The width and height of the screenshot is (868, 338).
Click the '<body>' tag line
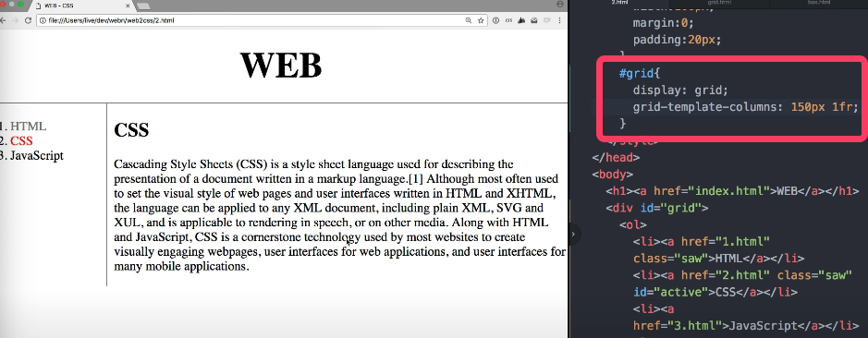tap(612, 175)
